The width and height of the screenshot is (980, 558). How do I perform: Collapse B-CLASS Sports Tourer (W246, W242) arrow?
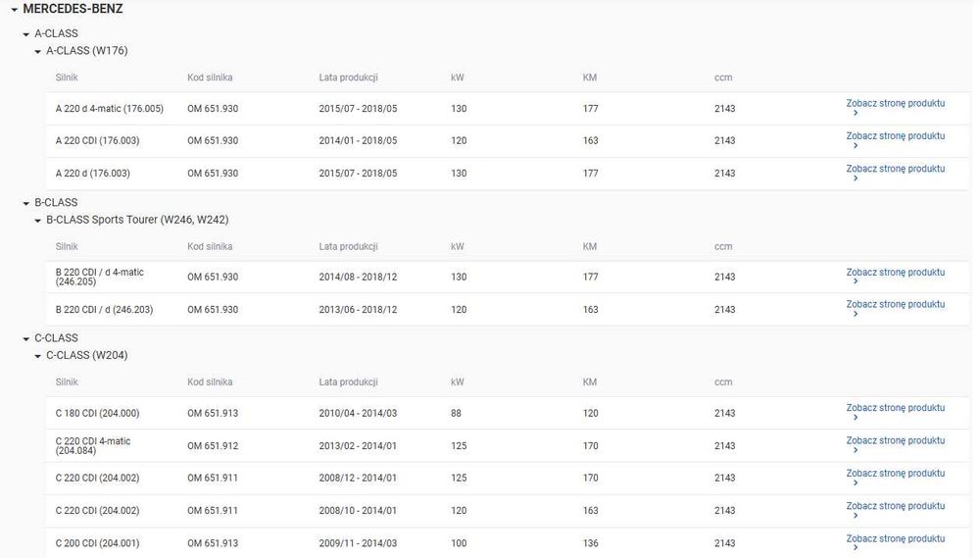coord(37,221)
